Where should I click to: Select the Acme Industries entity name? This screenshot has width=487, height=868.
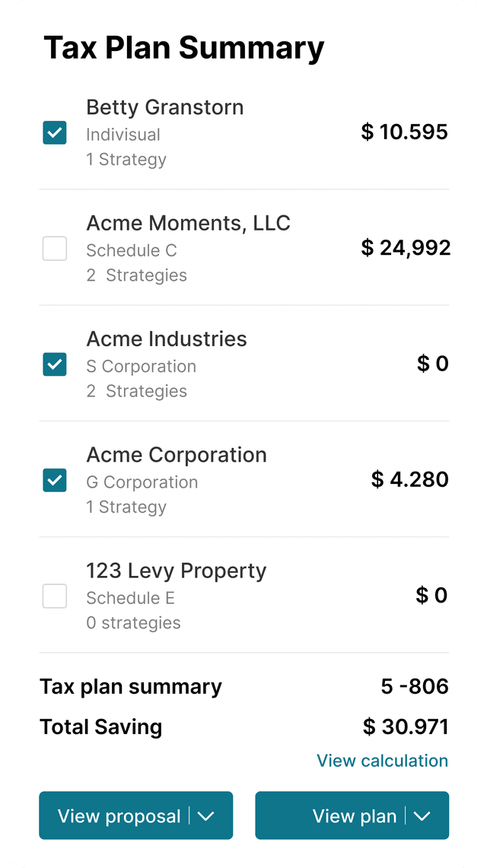(167, 339)
